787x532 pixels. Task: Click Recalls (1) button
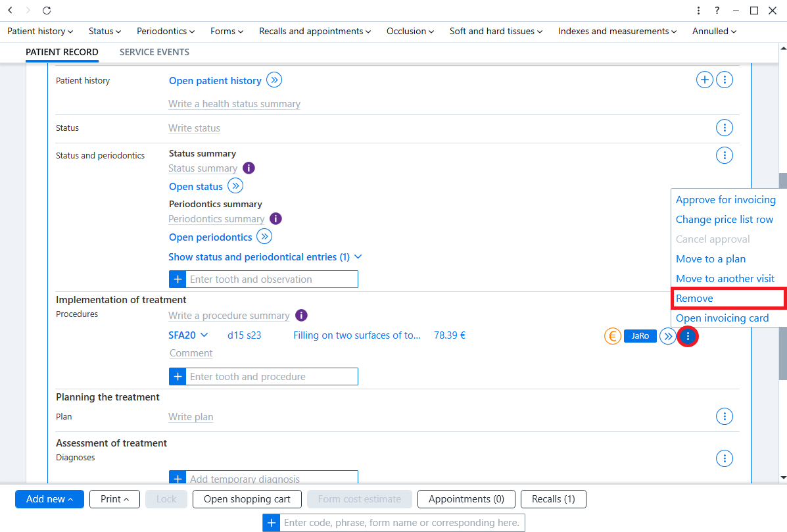(x=553, y=499)
